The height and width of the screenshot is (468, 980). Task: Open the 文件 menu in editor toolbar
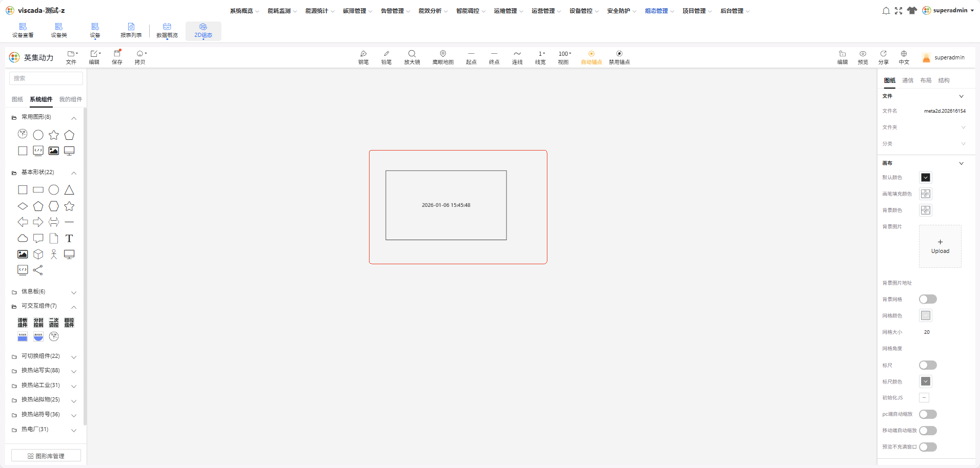(72, 57)
